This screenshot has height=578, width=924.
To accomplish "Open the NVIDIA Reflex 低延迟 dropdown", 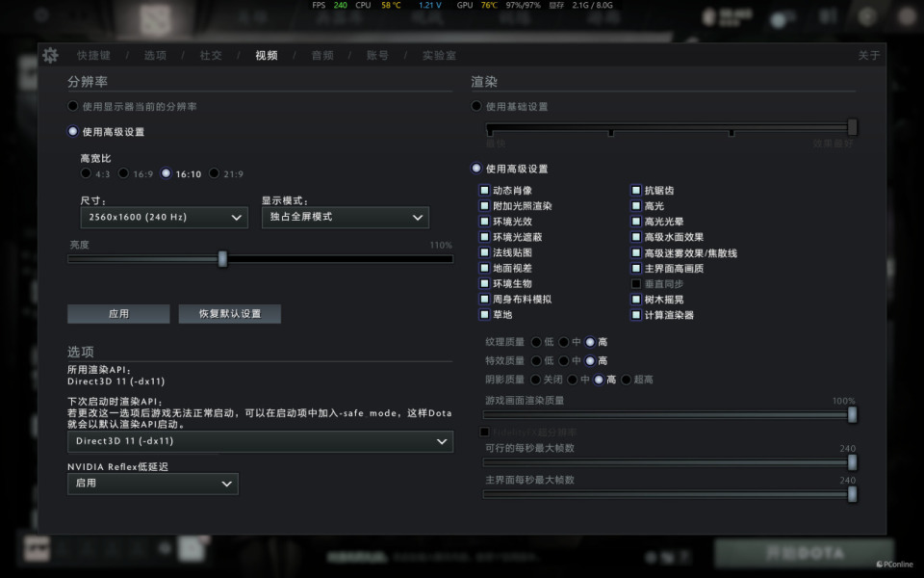I will (153, 484).
